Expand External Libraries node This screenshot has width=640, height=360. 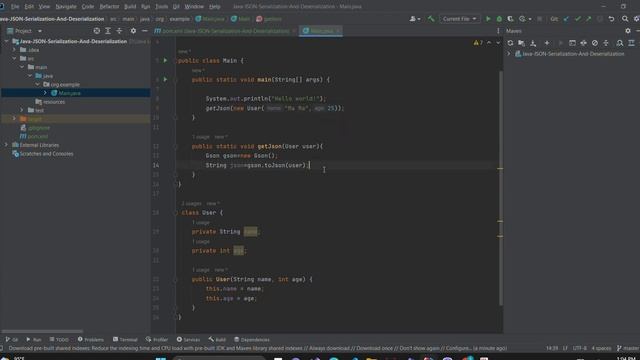pyautogui.click(x=7, y=145)
